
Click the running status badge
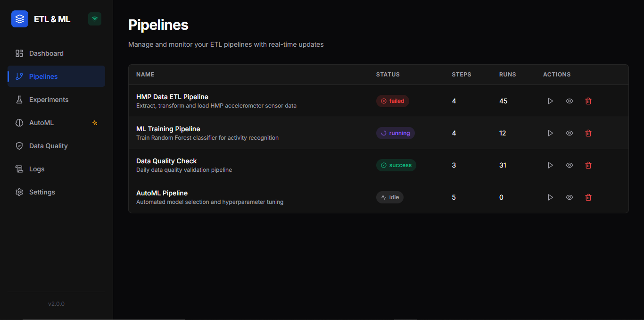pyautogui.click(x=396, y=133)
